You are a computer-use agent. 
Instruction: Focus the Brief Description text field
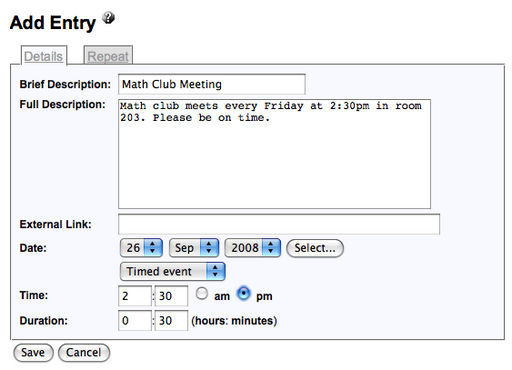click(x=212, y=84)
